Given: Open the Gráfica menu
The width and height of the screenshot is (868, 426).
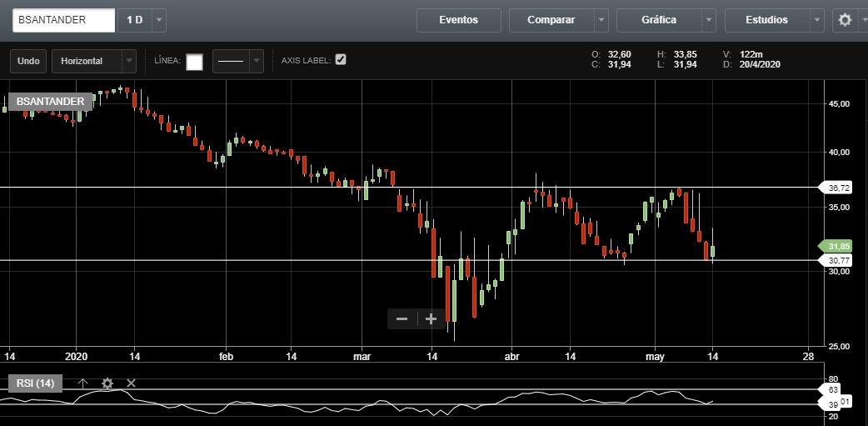Looking at the screenshot, I should 659,20.
